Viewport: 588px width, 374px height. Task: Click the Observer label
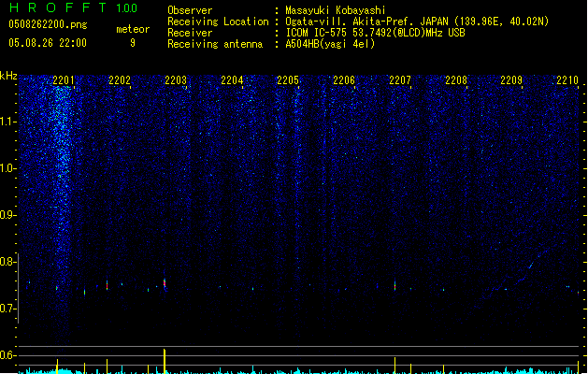pyautogui.click(x=190, y=10)
